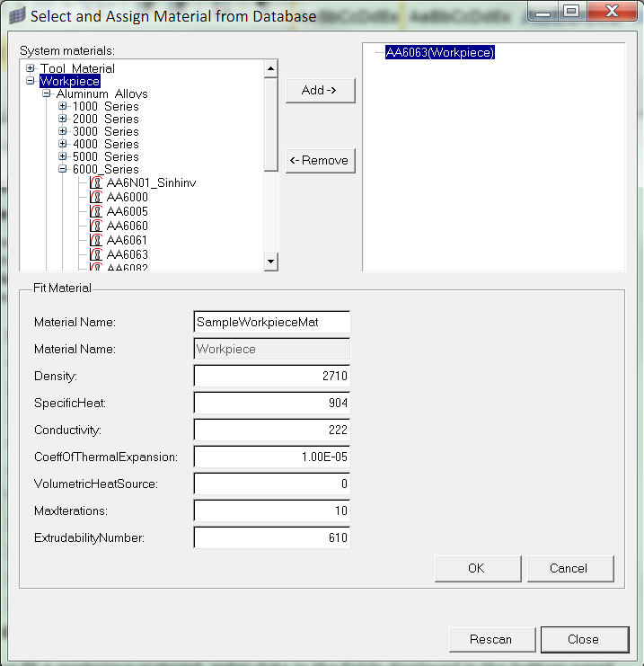Expand the 1000_Series alloy group
This screenshot has height=666, width=644.
coord(63,106)
